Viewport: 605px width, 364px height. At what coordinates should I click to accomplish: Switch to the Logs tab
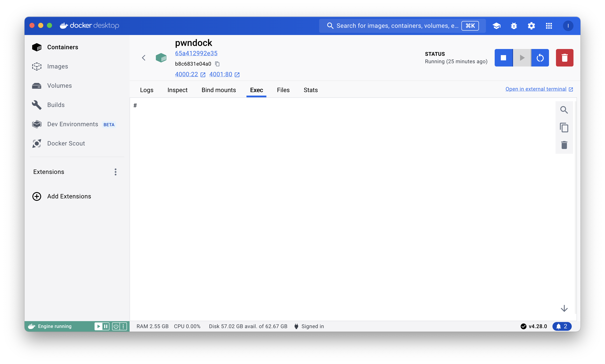(146, 90)
